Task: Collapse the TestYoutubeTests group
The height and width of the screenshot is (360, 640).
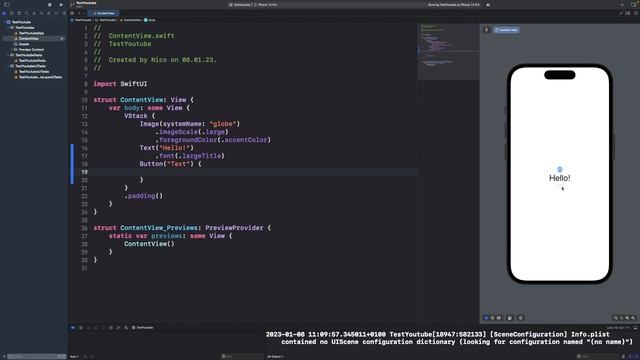Action: [x=8, y=55]
